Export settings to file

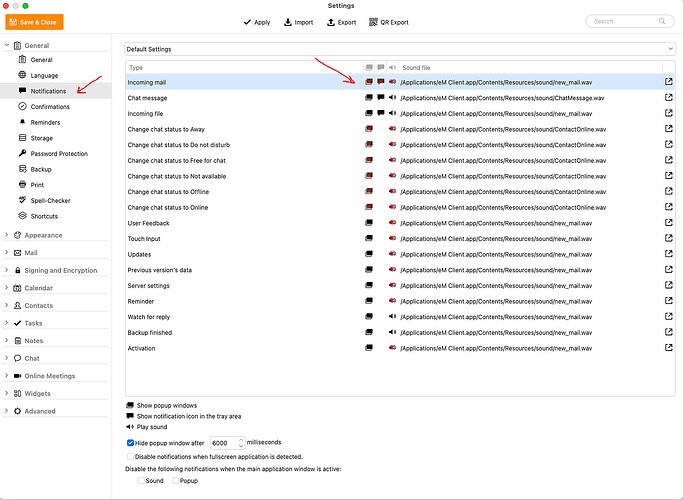coord(342,22)
